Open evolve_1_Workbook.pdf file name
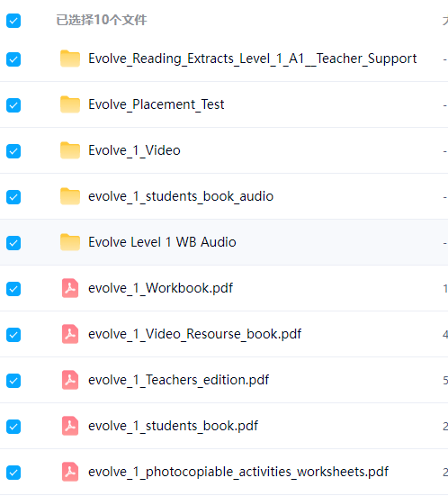448x496 pixels. point(161,288)
